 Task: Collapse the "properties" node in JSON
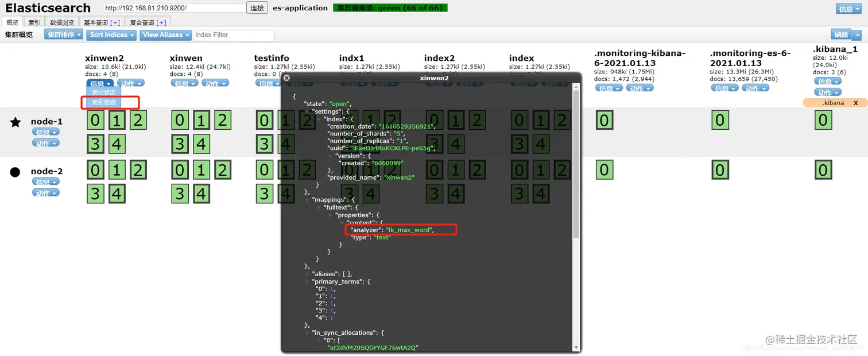coord(331,215)
